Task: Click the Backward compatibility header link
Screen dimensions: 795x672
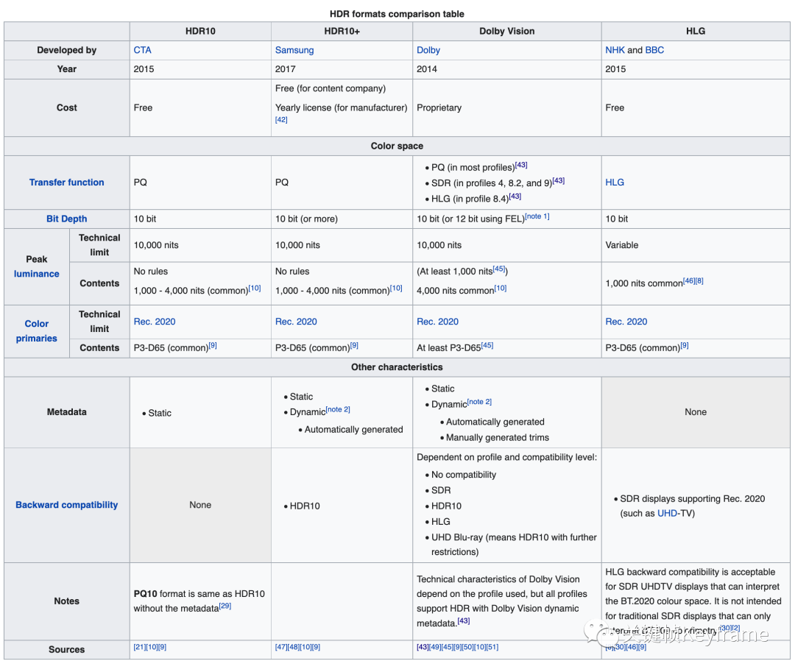Action: (x=66, y=505)
